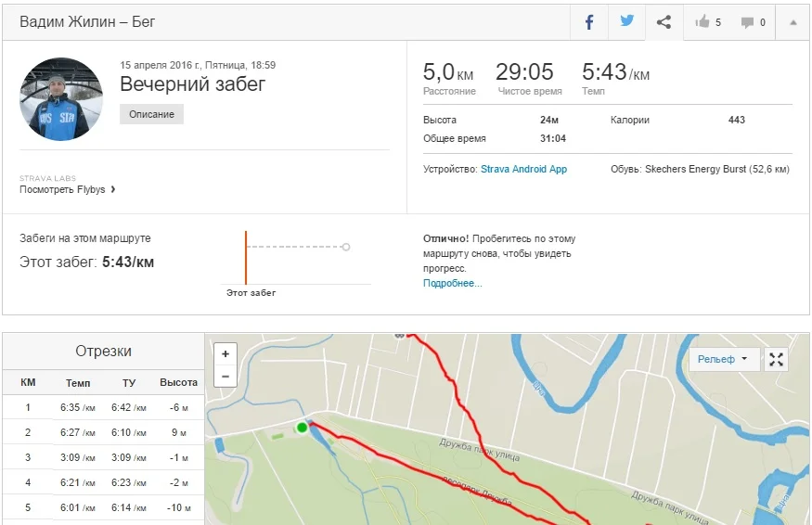Switch the map to fullscreen
Image resolution: width=812 pixels, height=525 pixels.
coord(777,360)
